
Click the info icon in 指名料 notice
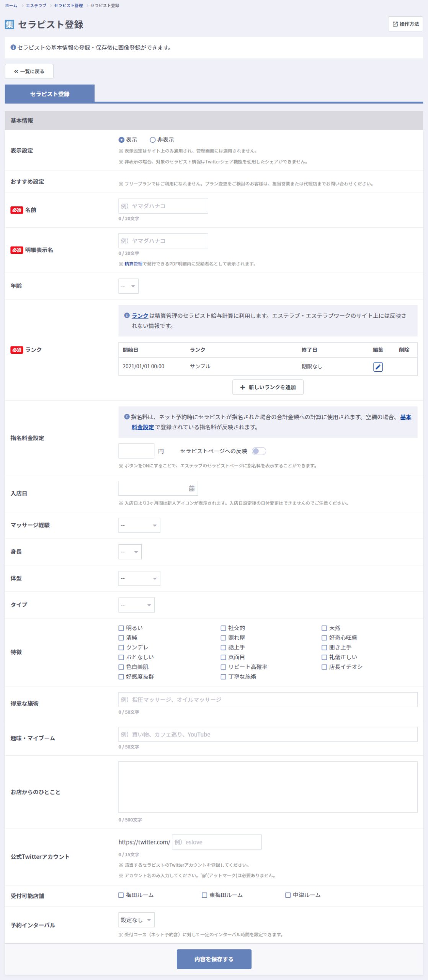tap(127, 417)
